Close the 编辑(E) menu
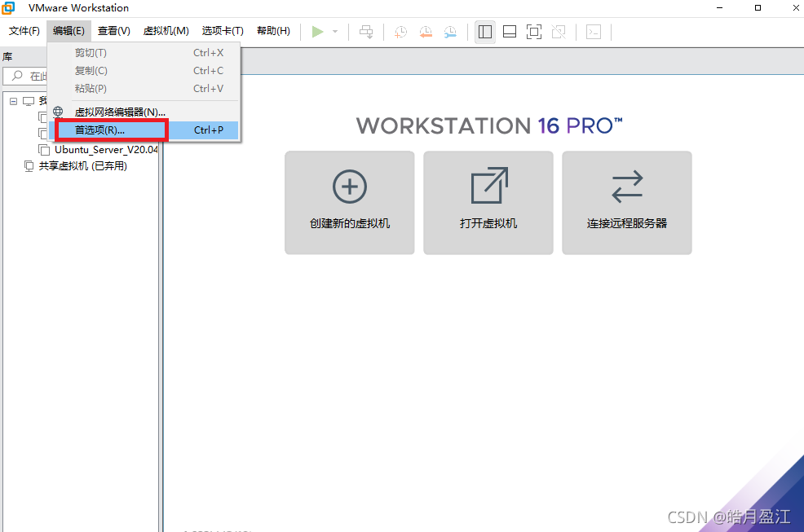 [x=68, y=31]
